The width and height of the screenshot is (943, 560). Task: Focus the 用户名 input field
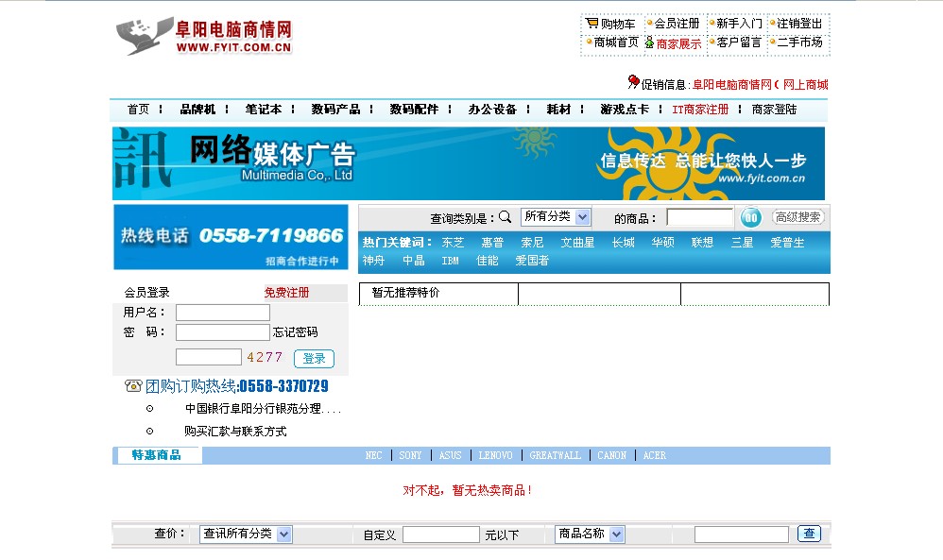coord(222,313)
